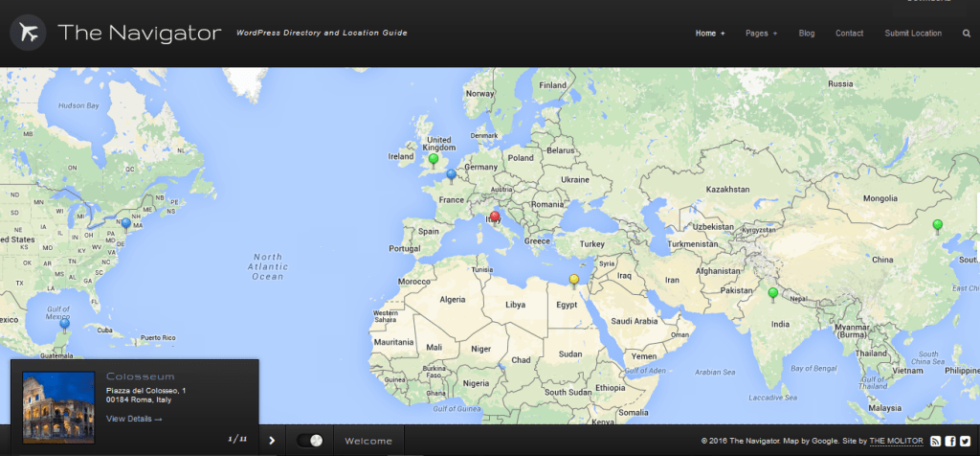
Task: Open the Facebook icon in footer
Action: click(950, 441)
